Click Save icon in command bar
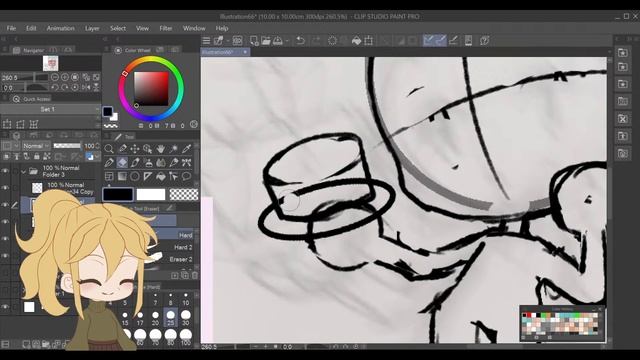640x360 pixels. (x=278, y=40)
